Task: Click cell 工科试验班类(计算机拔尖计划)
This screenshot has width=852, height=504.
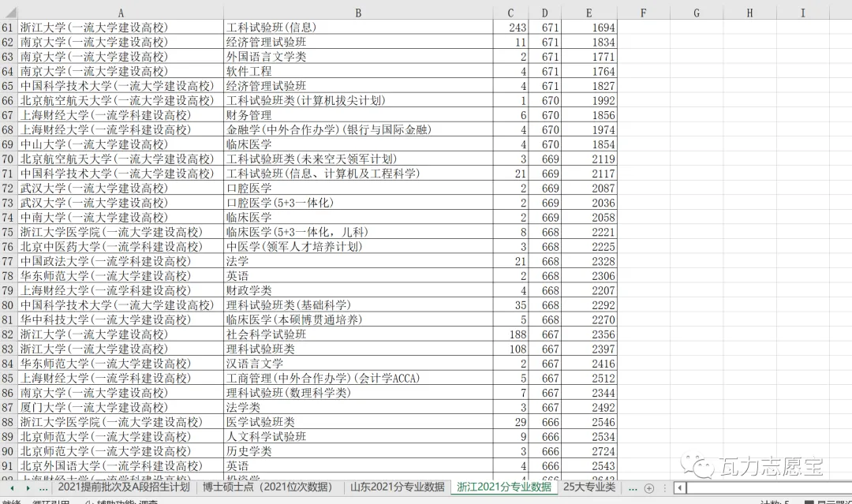Action: (x=358, y=100)
